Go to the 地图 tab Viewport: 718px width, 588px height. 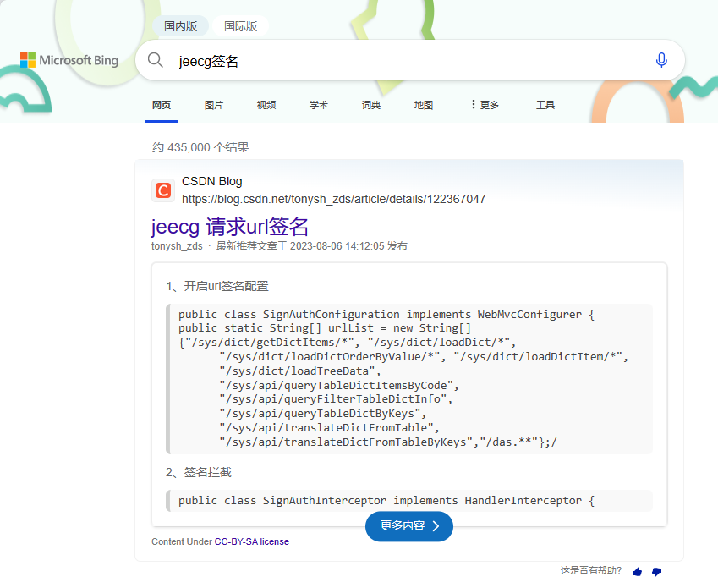(x=424, y=105)
